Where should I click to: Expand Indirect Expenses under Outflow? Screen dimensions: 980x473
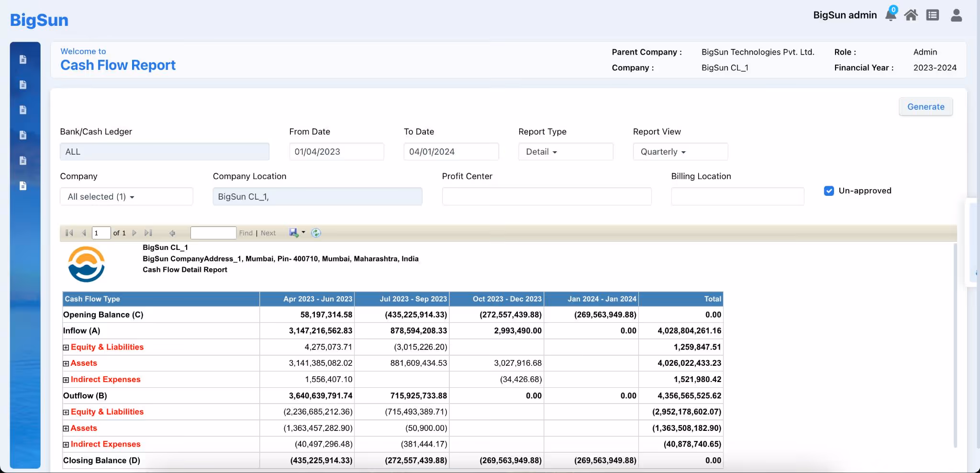[66, 445]
